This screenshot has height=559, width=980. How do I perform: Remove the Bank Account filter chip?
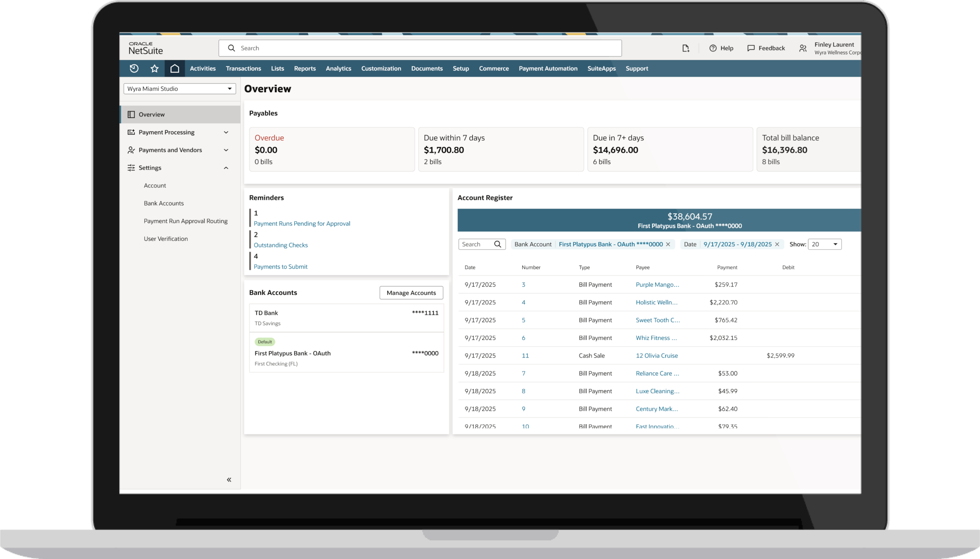click(668, 244)
